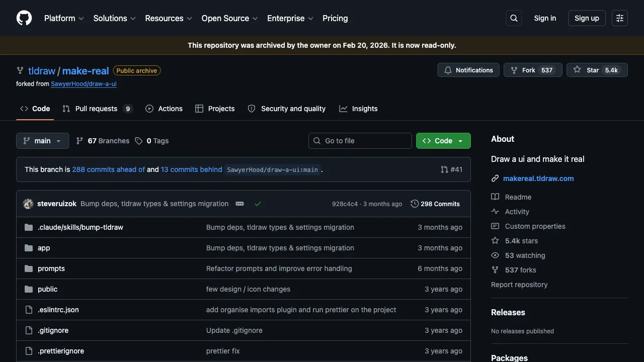Open makereal.tldraw.com website link

tap(538, 178)
